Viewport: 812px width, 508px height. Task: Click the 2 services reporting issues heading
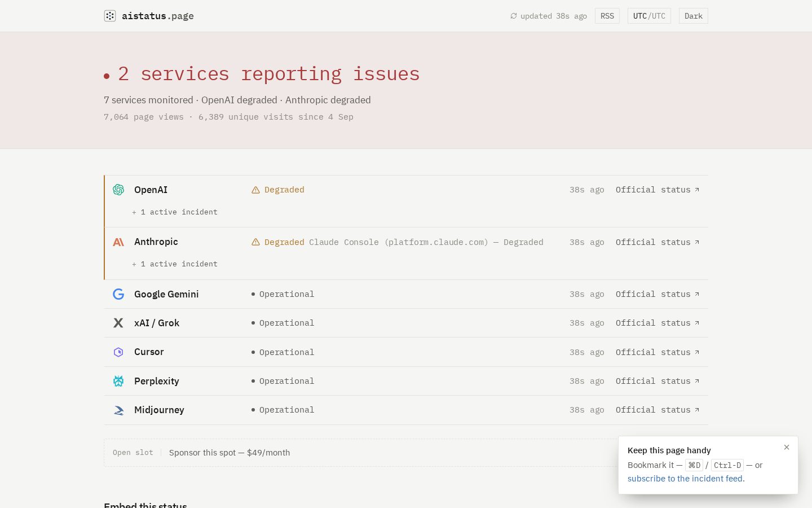point(268,74)
